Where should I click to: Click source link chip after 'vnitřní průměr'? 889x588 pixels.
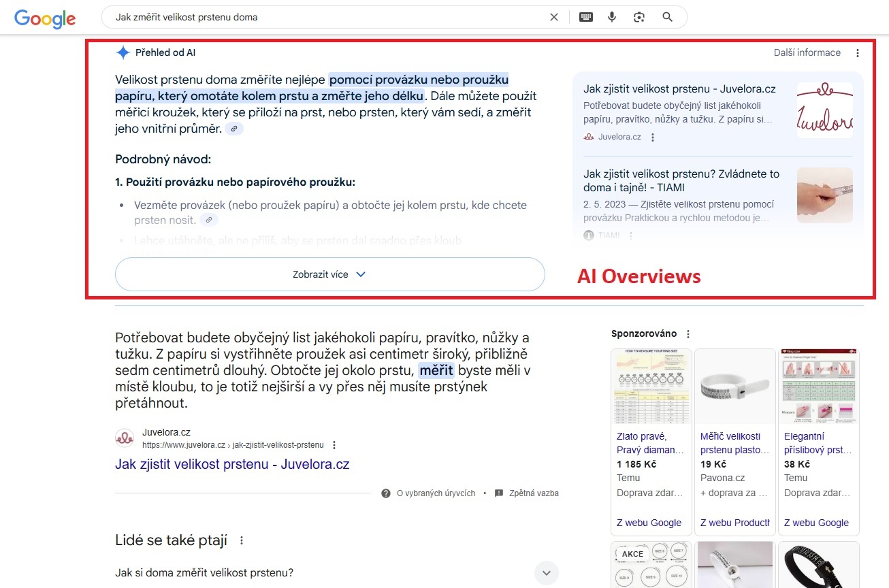pos(234,129)
